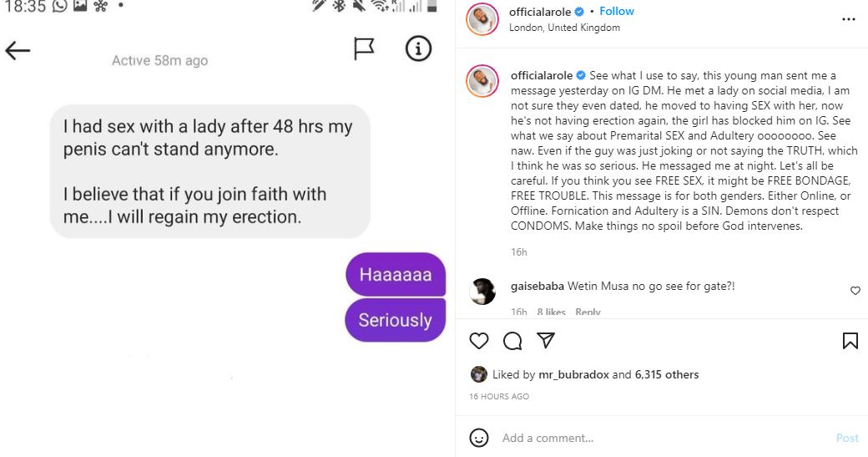Focus the Add a comment field
The height and width of the screenshot is (457, 868).
point(651,438)
